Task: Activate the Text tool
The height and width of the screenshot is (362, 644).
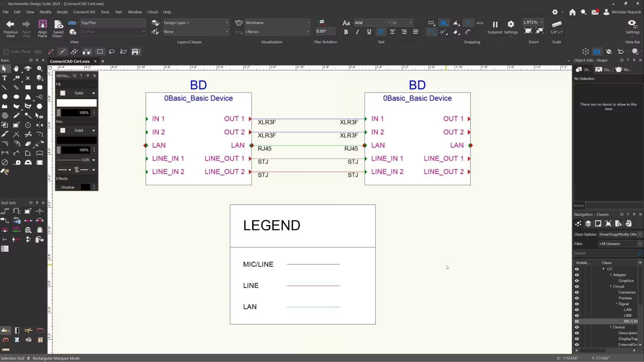Action: (5, 78)
